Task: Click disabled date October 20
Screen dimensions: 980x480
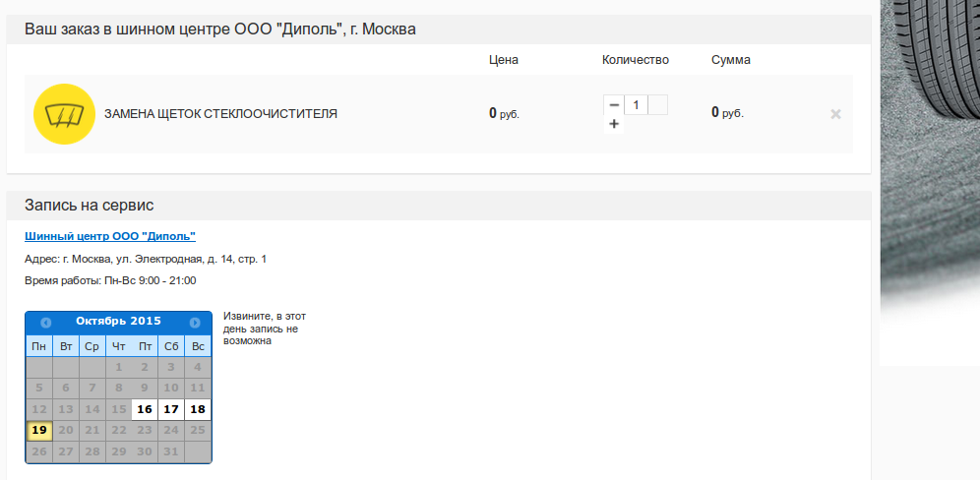Action: tap(66, 431)
